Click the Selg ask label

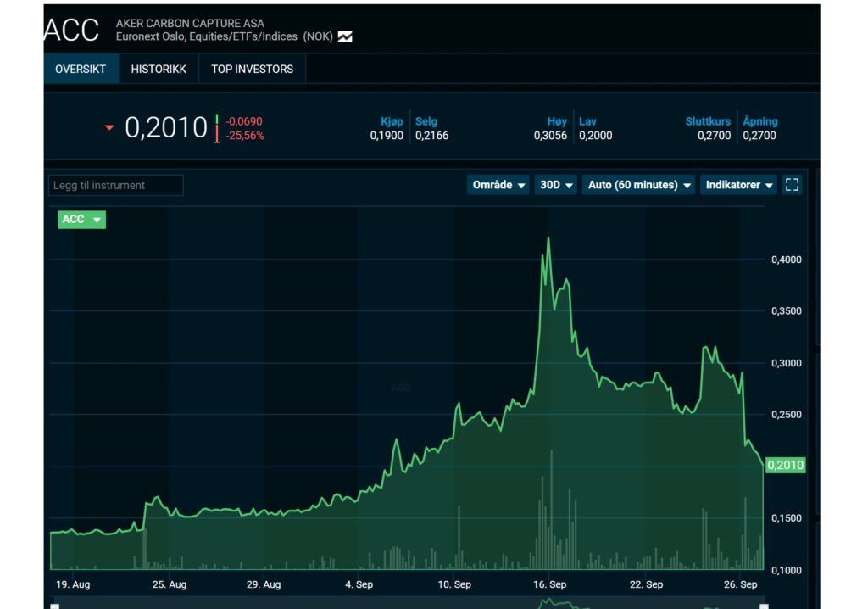point(426,121)
